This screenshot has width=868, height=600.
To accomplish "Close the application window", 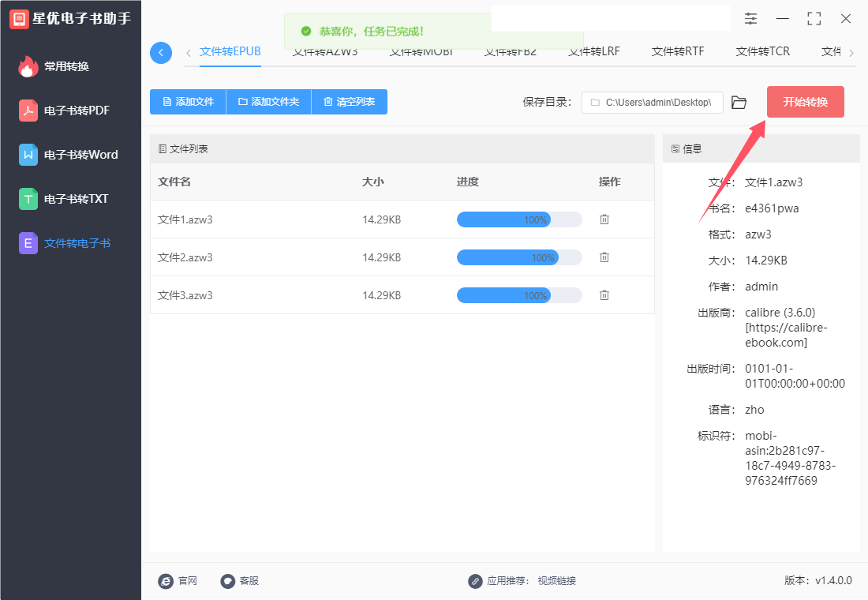I will click(846, 19).
